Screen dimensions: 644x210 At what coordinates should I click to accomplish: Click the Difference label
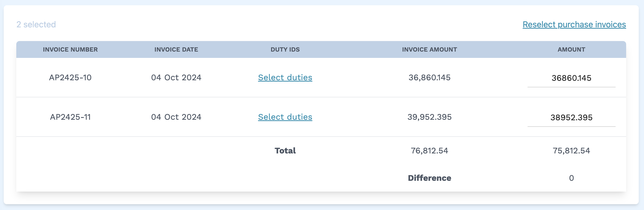pos(429,178)
